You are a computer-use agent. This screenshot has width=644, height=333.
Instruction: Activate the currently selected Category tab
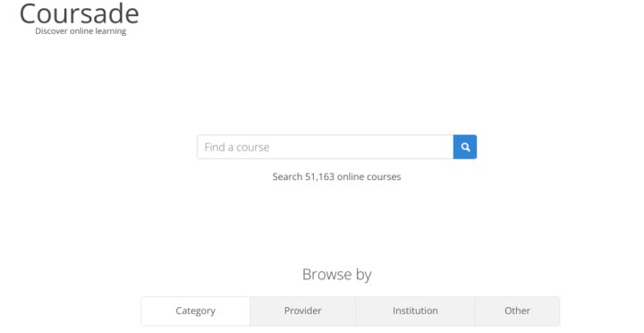(x=196, y=311)
